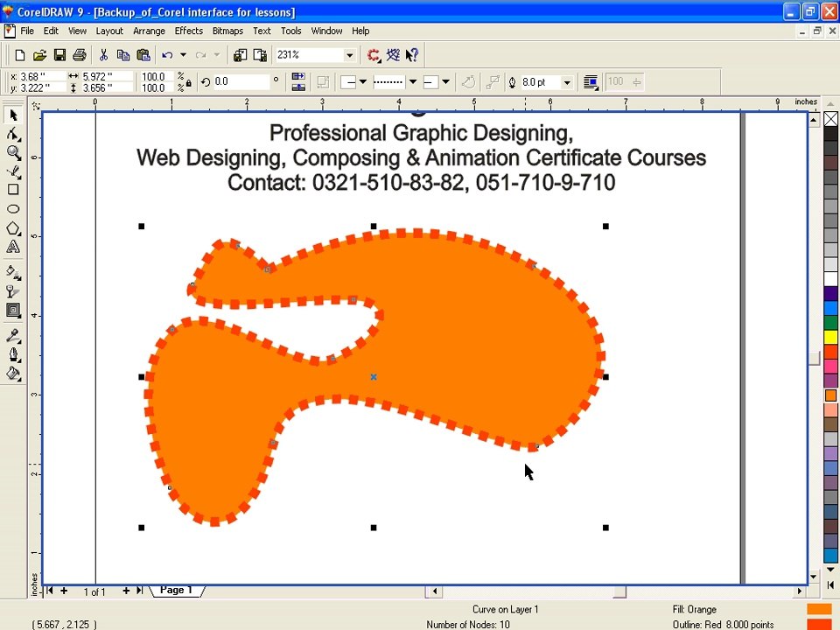Open the zoom level 231% dropdown
Image resolution: width=840 pixels, height=630 pixels.
(349, 55)
